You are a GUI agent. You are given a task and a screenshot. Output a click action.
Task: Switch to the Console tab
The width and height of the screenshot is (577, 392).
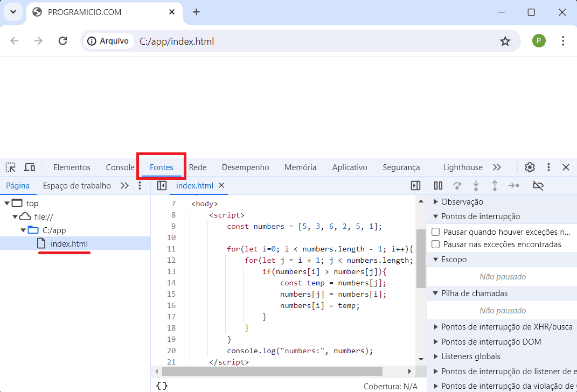[x=120, y=167]
